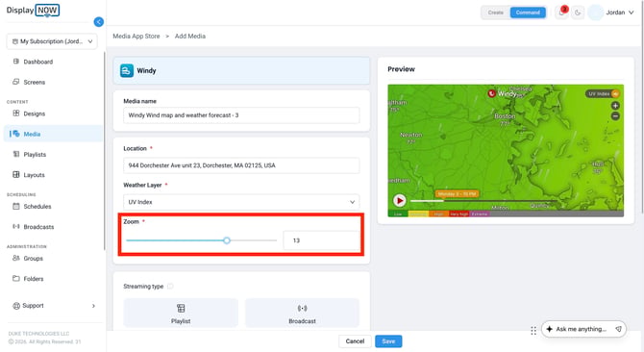644x352 pixels.
Task: Click the preview forecast timeline bar
Action: point(483,201)
